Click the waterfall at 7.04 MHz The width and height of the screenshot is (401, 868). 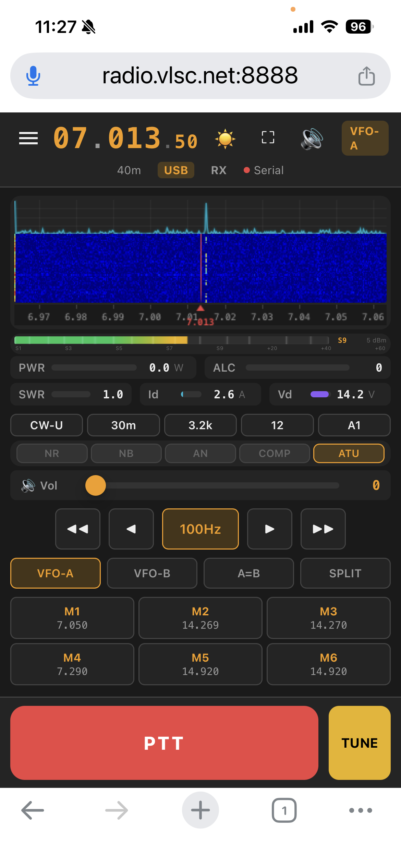click(299, 268)
